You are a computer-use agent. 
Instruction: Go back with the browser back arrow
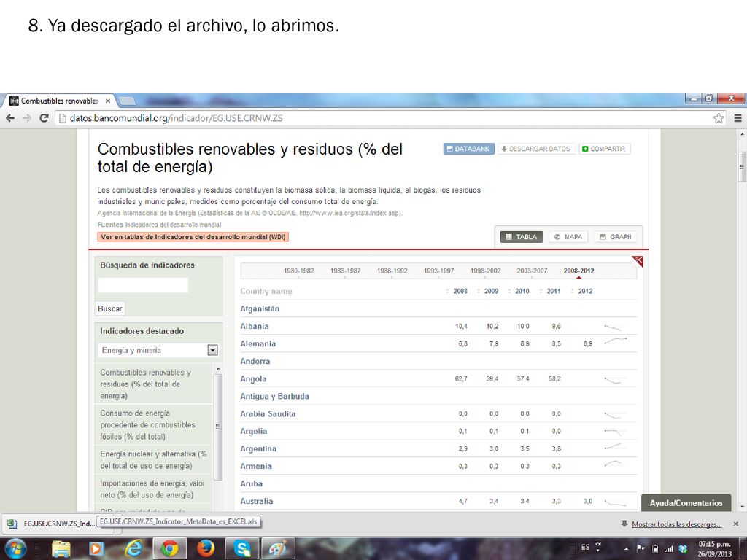coord(10,118)
